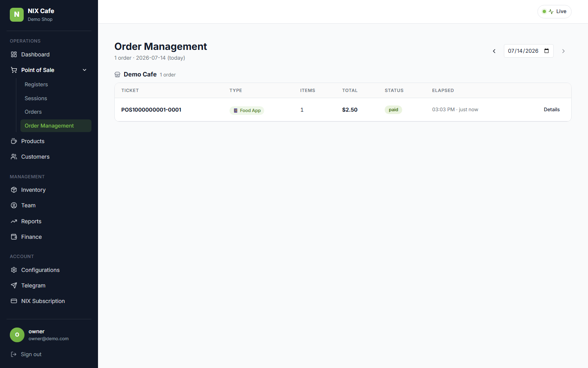
Task: Click the Sign out arrow icon
Action: click(x=13, y=354)
